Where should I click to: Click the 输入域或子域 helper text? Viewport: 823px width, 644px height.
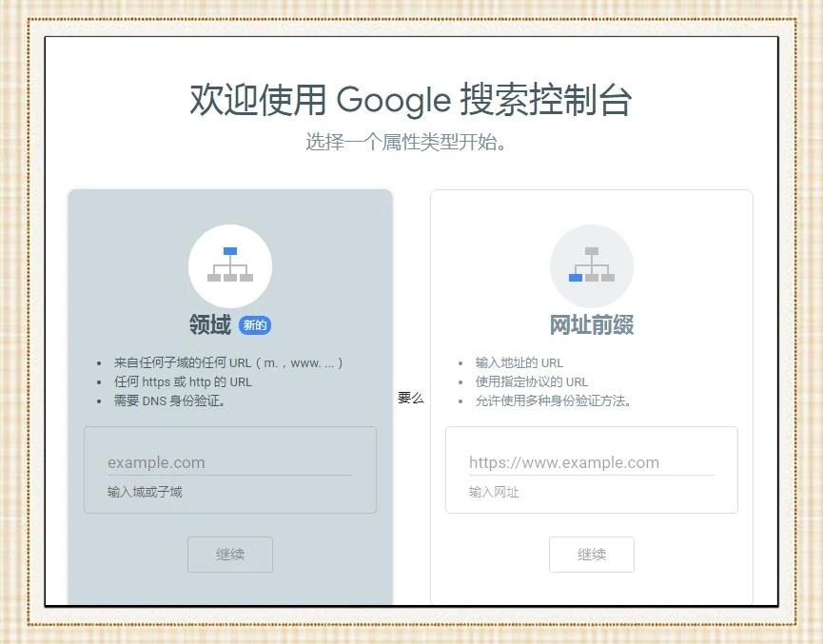pos(145,492)
